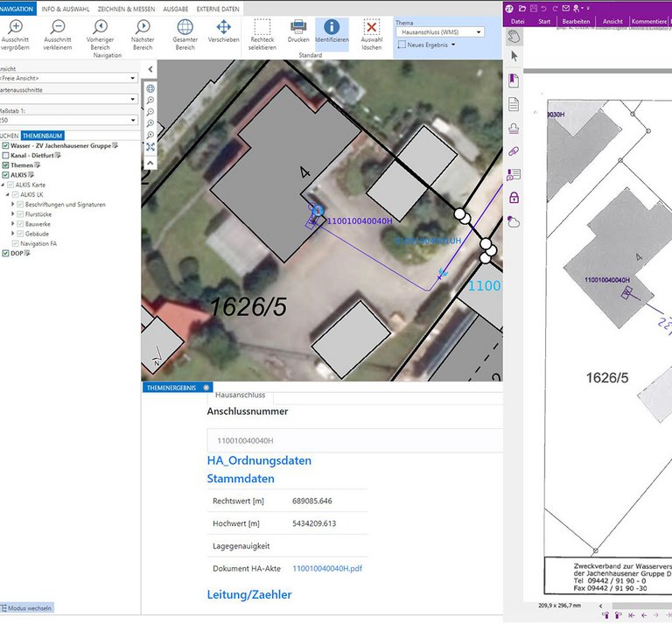
Task: Select the Rechteck selektieren tool
Action: [x=262, y=35]
